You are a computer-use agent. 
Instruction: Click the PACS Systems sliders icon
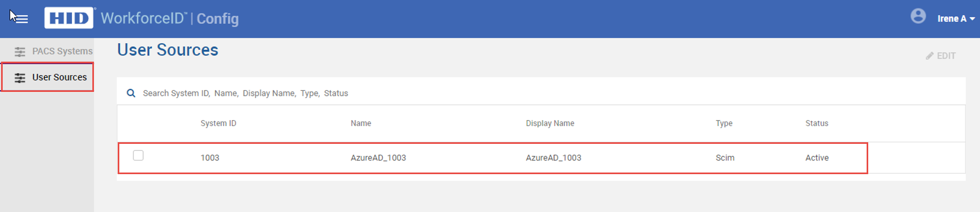click(20, 51)
